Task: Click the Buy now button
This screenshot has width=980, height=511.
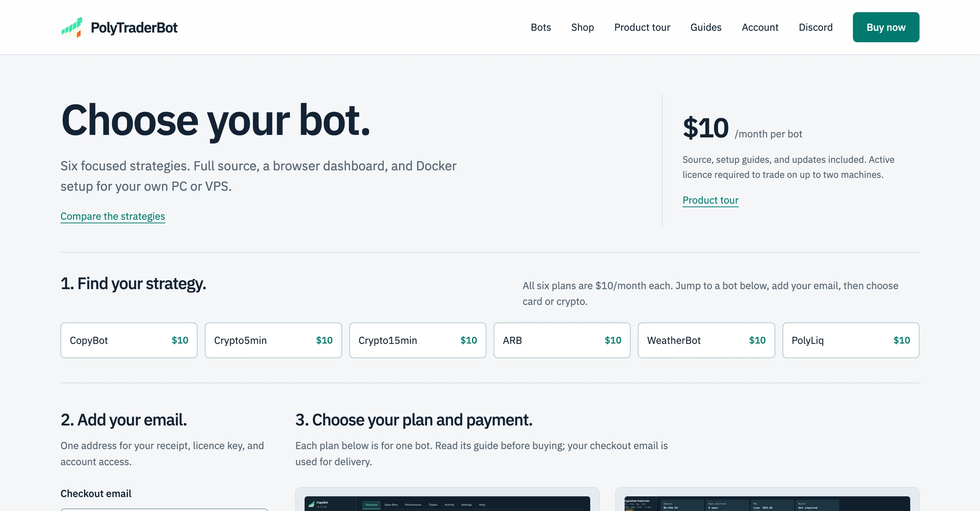Action: pos(886,27)
